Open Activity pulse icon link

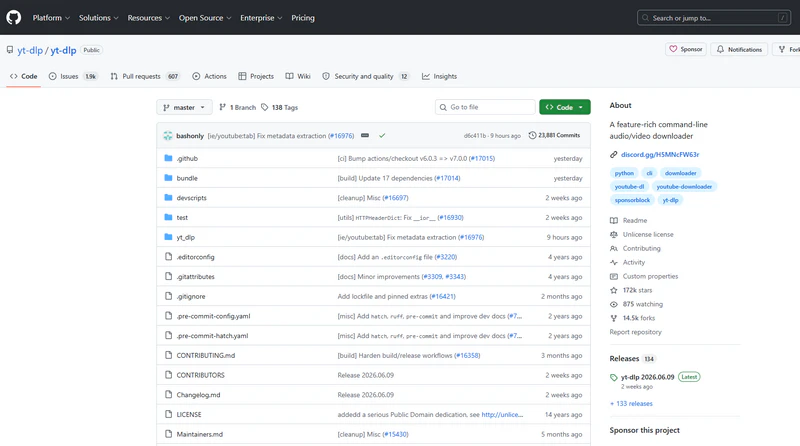pos(614,262)
